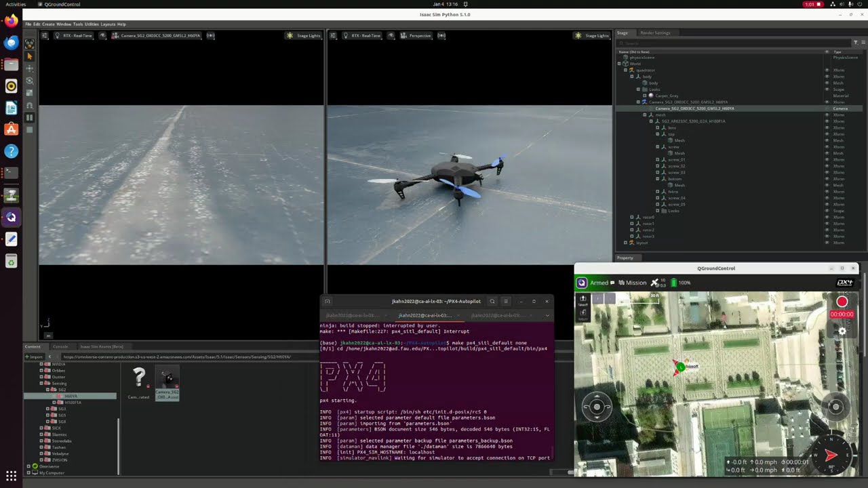This screenshot has height=488, width=868.
Task: Click red record button in QGroundControl
Action: pos(842,302)
